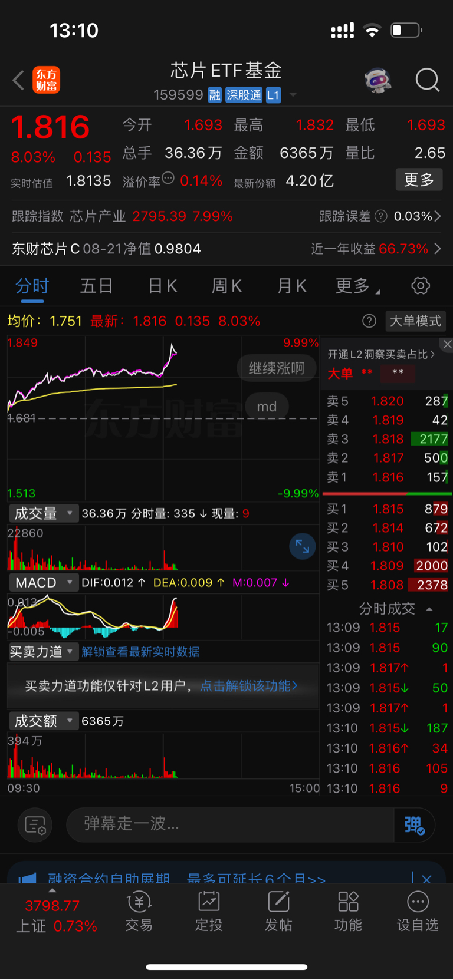Tap the buy-sell ratio bar

pyautogui.click(x=387, y=493)
